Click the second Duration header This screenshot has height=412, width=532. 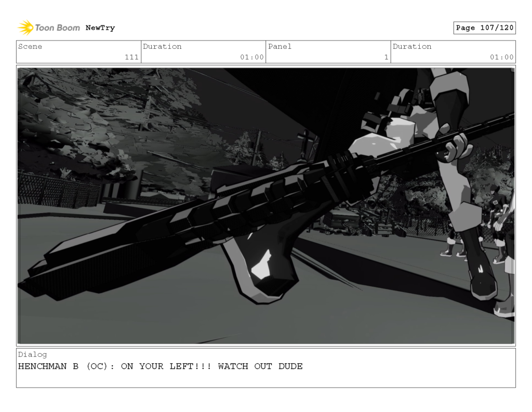click(413, 47)
